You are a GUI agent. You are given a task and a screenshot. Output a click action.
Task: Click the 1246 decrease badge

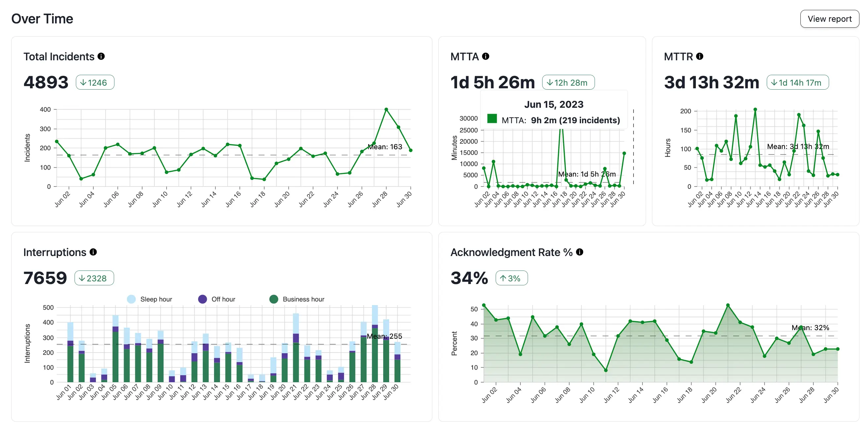95,82
